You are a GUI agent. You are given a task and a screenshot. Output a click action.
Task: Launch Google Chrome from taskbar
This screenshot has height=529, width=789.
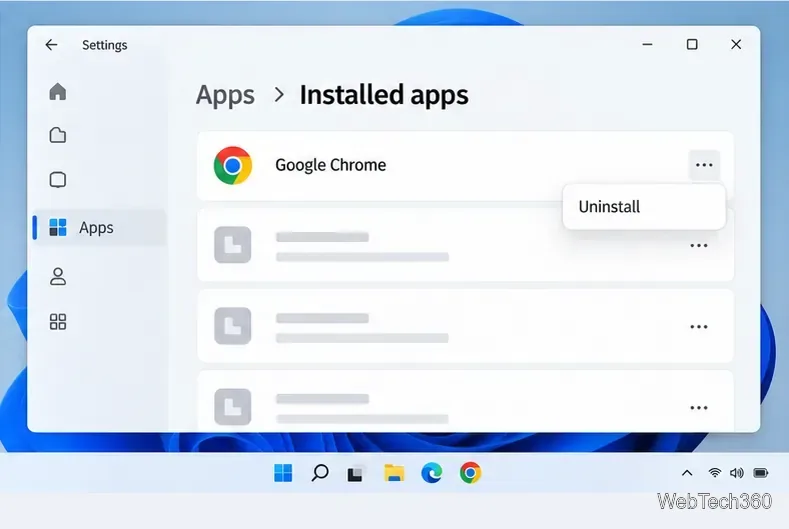[470, 473]
